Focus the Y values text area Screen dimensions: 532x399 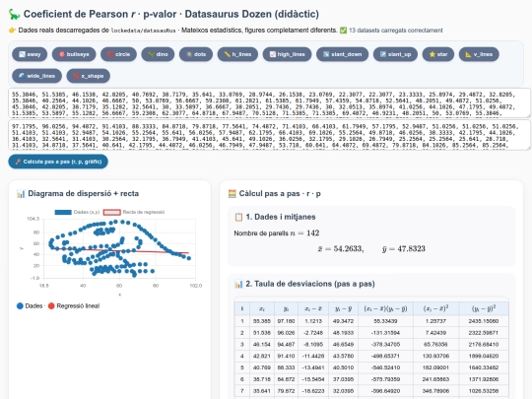(x=269, y=135)
